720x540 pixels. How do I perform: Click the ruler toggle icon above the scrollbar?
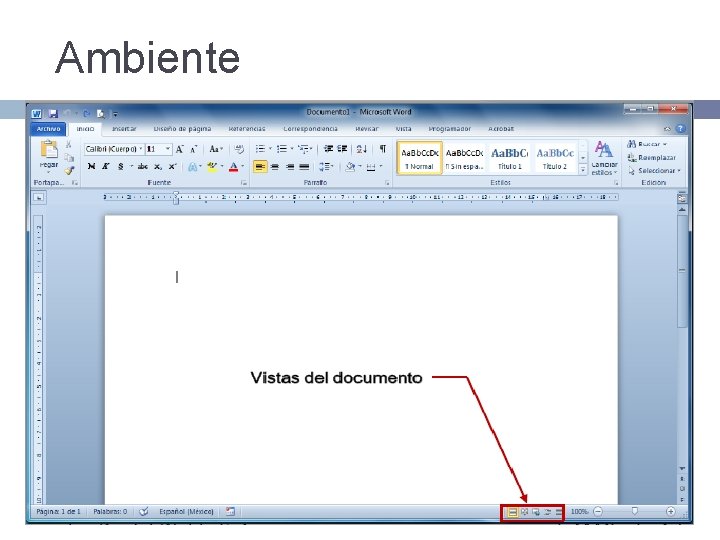(682, 198)
